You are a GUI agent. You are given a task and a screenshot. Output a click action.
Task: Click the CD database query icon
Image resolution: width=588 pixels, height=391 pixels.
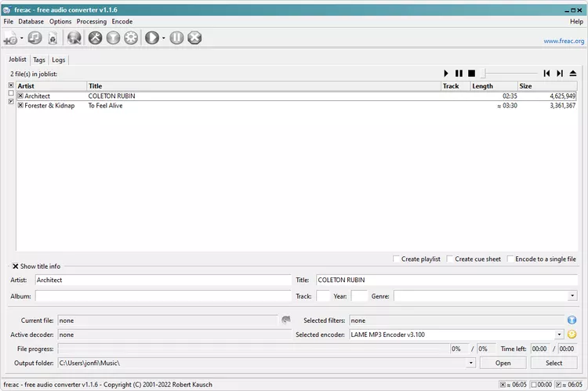tap(74, 38)
